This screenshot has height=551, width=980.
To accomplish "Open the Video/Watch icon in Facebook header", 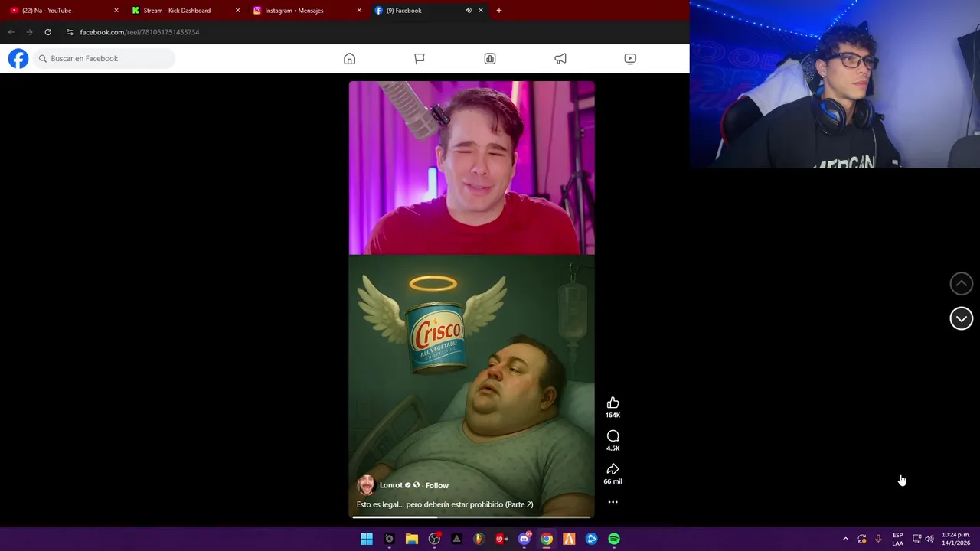I will click(x=630, y=59).
